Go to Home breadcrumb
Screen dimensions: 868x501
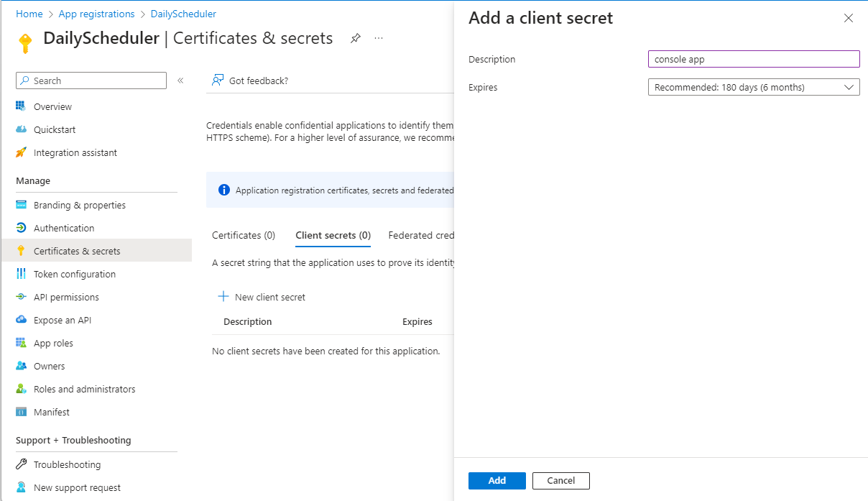29,14
